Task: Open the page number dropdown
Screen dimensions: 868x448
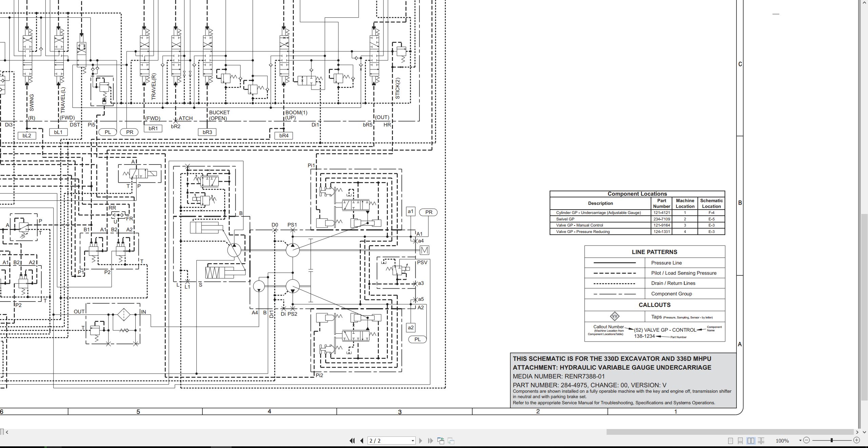Action: (413, 441)
